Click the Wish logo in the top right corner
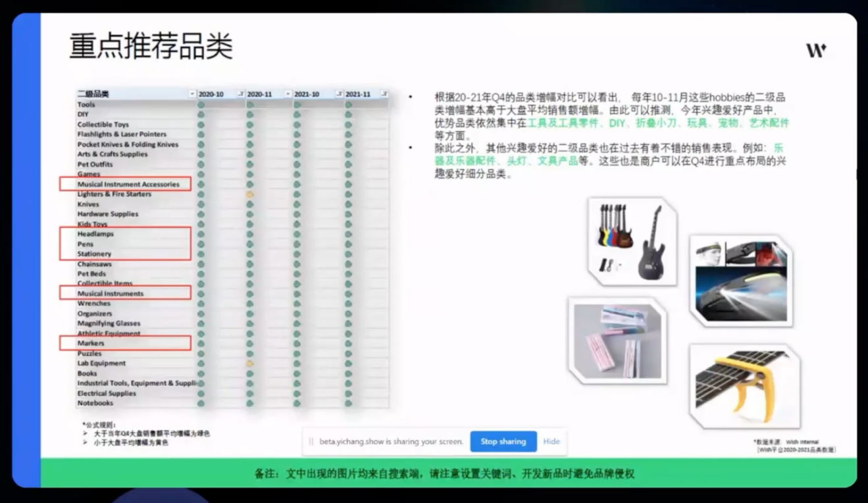 [816, 50]
